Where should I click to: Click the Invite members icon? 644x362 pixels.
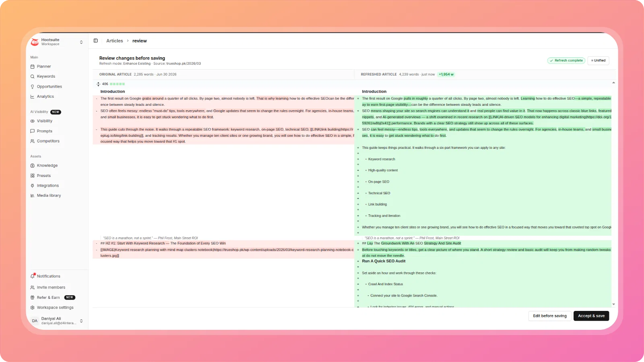tap(32, 288)
